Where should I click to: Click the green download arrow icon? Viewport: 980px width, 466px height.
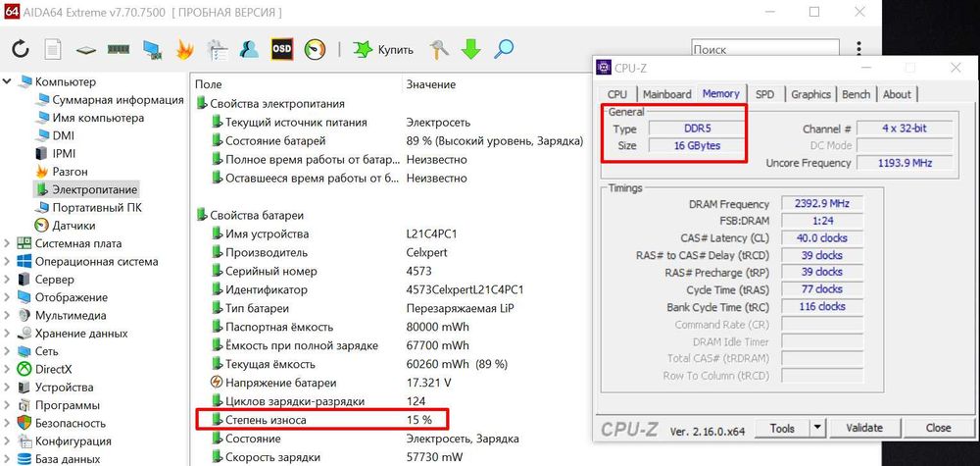(x=470, y=49)
